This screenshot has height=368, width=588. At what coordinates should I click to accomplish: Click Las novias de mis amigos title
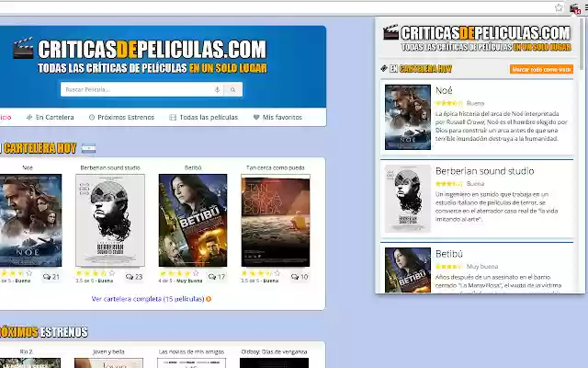[x=191, y=351]
